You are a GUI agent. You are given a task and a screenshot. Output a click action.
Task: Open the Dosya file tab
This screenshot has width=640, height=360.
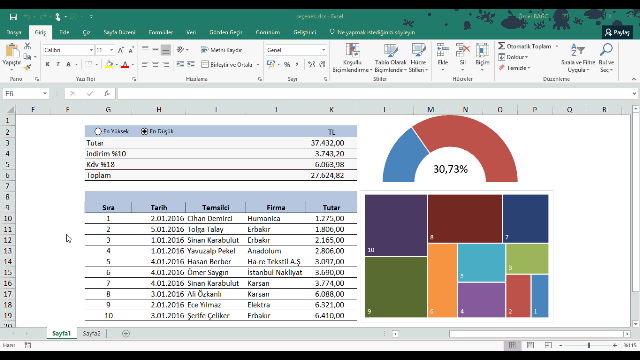(14, 32)
